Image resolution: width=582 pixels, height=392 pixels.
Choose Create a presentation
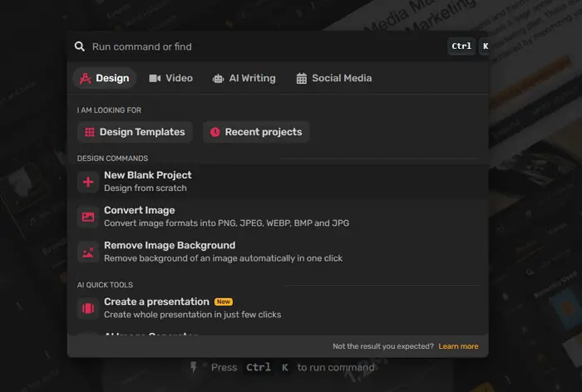pyautogui.click(x=278, y=308)
